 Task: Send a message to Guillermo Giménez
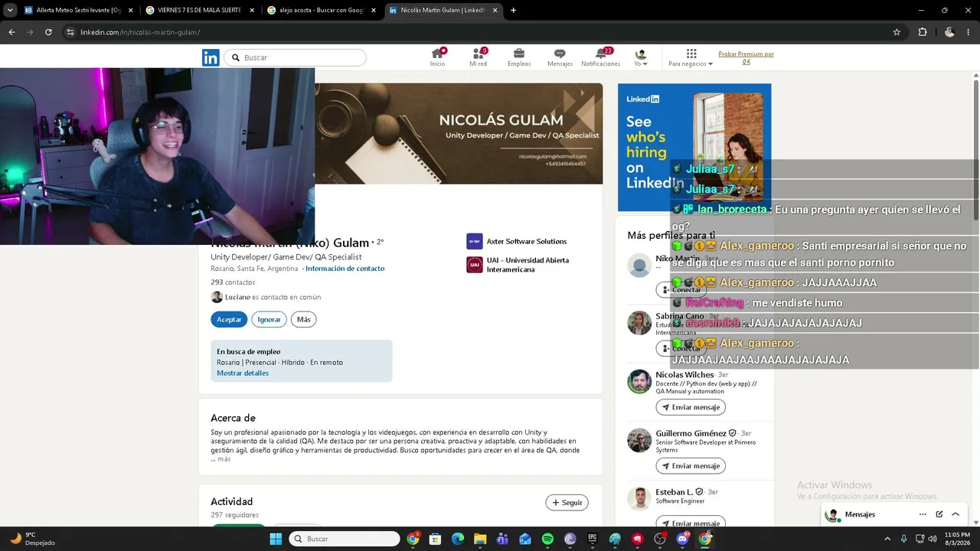[x=691, y=466]
